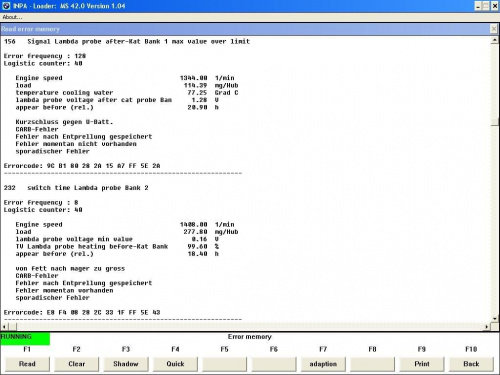Click the 'Engine speed 1408.00' row
The height and width of the screenshot is (375, 500).
click(125, 224)
